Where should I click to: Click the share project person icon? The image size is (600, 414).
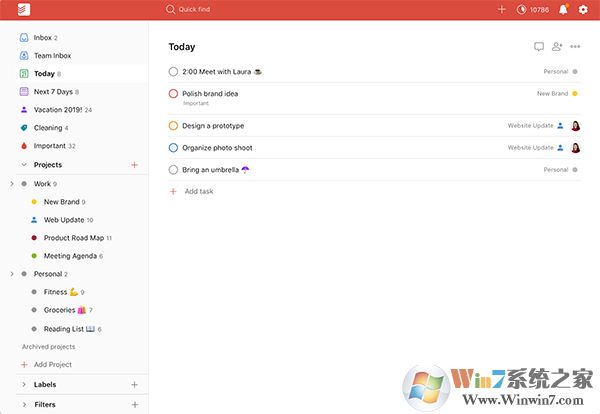557,46
